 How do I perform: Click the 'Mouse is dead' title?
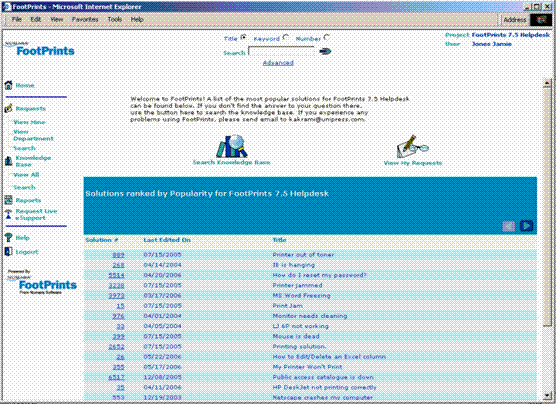click(296, 336)
